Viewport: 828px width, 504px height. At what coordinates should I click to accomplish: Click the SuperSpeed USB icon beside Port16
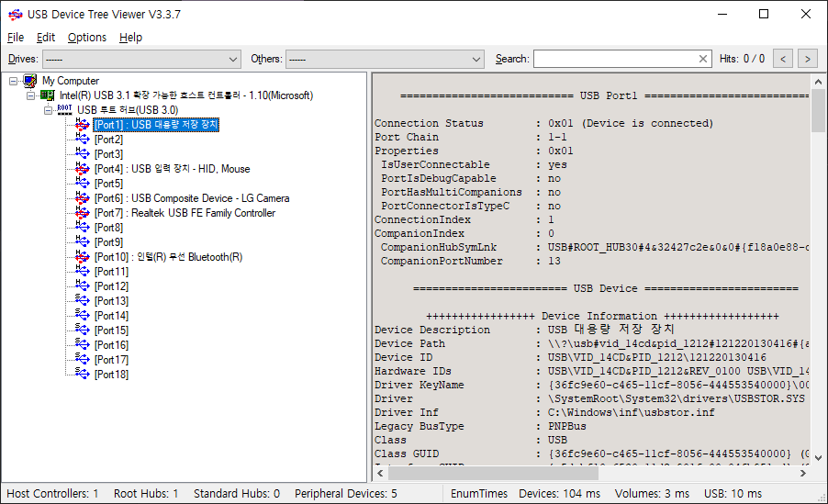coord(82,345)
